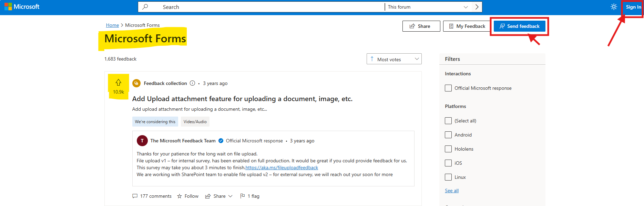
Task: Toggle theme with the sun icon
Action: [614, 7]
